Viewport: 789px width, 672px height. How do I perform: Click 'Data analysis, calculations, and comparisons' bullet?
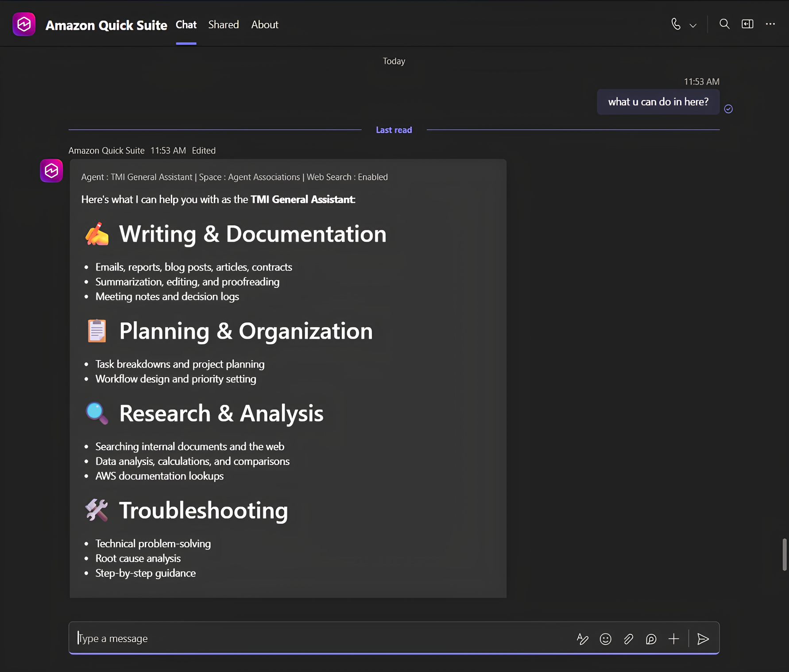point(193,461)
